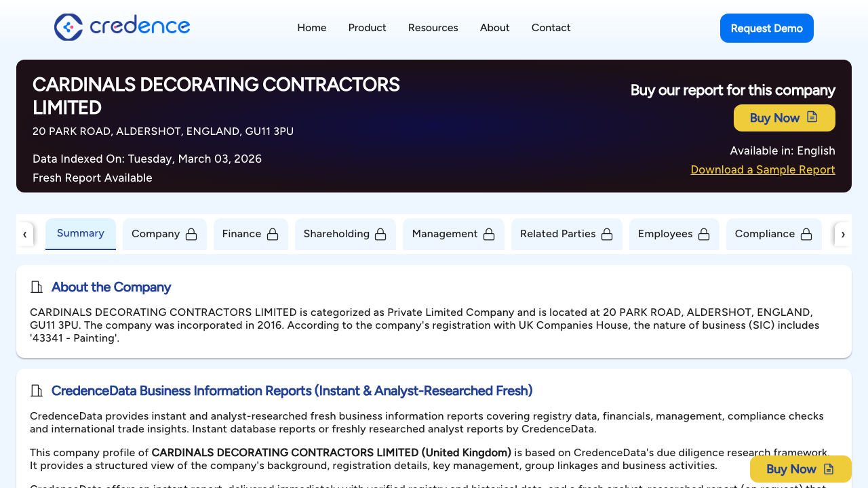The width and height of the screenshot is (868, 488).
Task: Switch to the Summary tab
Action: click(80, 233)
